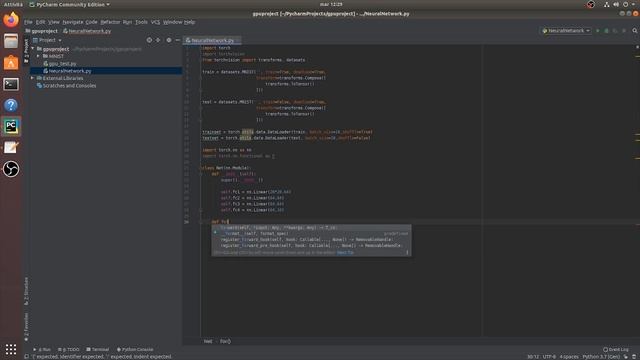Open the Refactor menu
The height and width of the screenshot is (360, 640).
pos(110,22)
